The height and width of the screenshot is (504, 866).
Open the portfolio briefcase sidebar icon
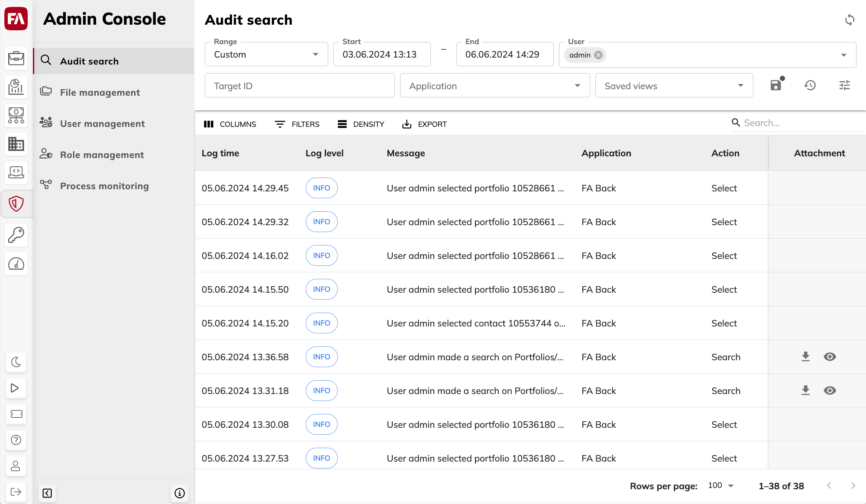16,58
